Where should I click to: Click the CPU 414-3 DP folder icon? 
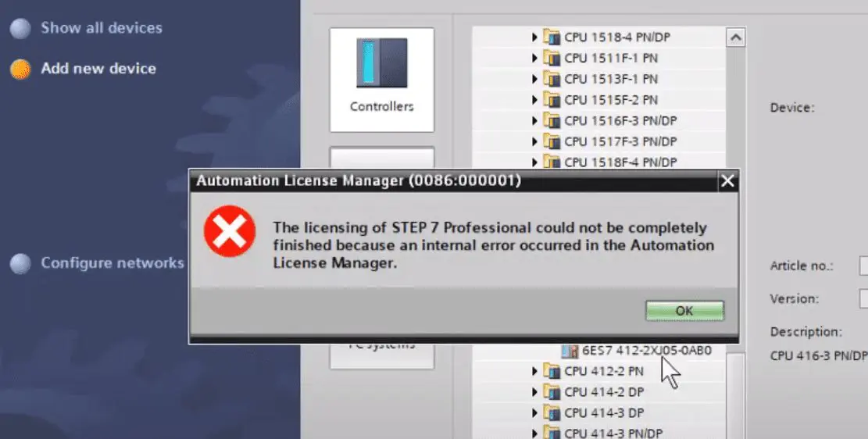click(552, 413)
